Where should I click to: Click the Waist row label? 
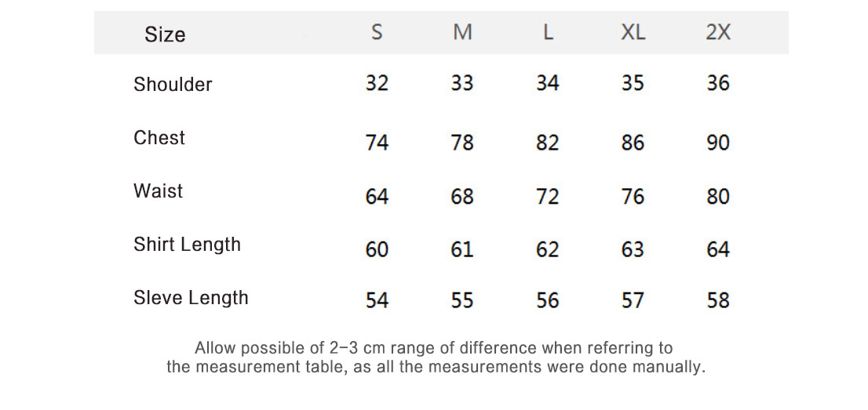tap(158, 191)
